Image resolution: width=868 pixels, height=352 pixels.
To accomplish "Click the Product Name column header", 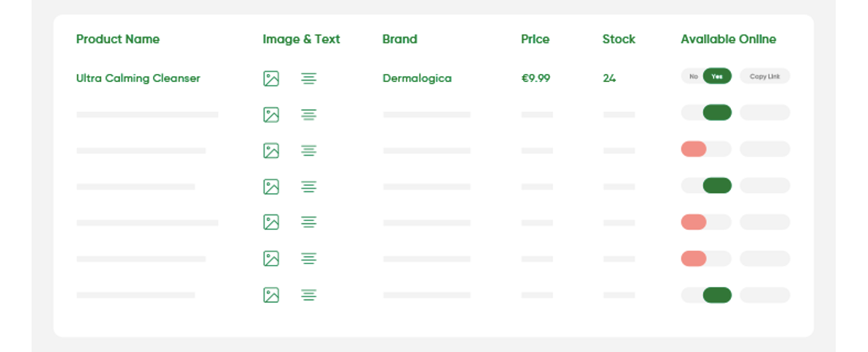I will (118, 40).
